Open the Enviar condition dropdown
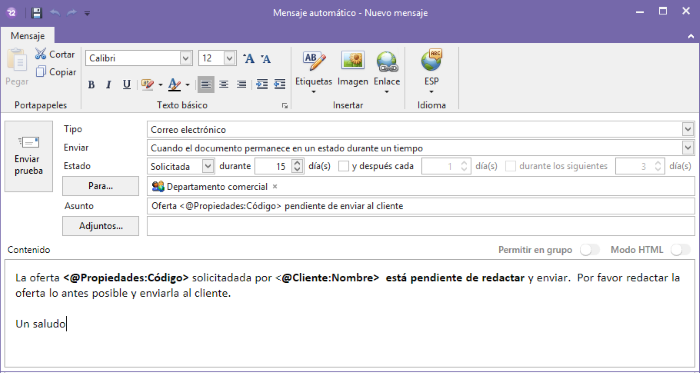 688,148
